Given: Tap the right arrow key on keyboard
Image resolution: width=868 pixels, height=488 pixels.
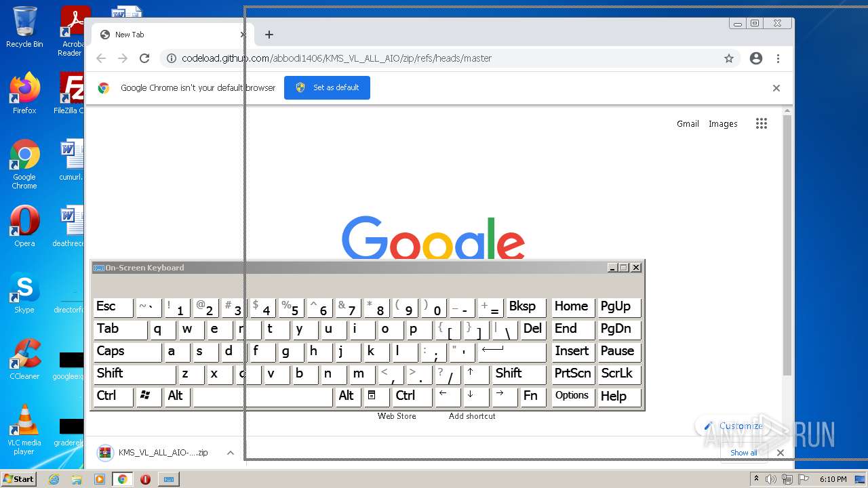Looking at the screenshot, I should (505, 397).
